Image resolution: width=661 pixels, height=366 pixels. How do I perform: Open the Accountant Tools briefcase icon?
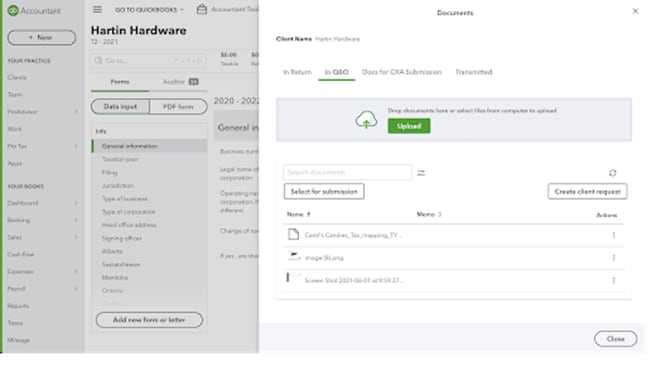coord(202,9)
